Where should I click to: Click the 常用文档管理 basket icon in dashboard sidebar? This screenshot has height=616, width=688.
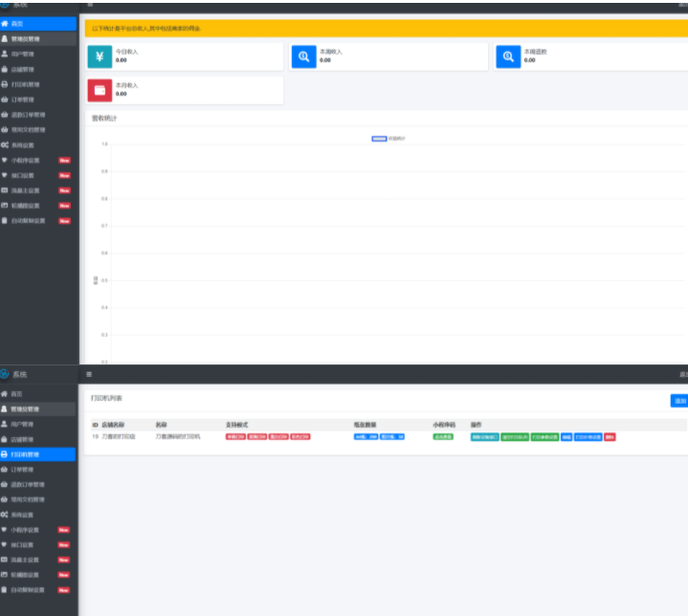[x=5, y=129]
